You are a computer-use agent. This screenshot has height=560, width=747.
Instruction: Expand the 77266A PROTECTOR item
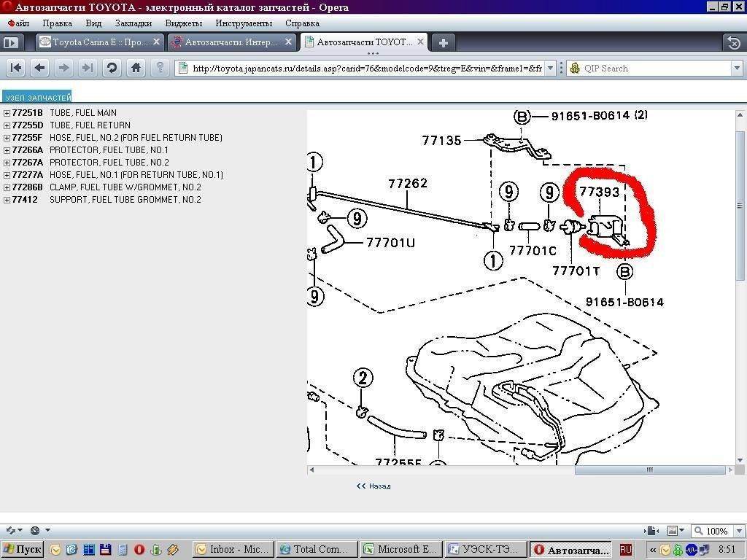pyautogui.click(x=7, y=150)
